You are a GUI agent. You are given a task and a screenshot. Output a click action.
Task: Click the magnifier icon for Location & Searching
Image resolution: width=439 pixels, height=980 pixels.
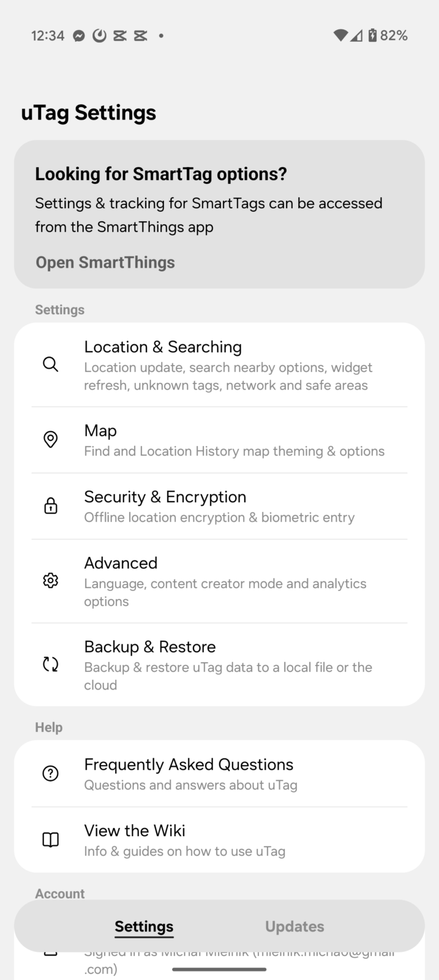pyautogui.click(x=51, y=365)
